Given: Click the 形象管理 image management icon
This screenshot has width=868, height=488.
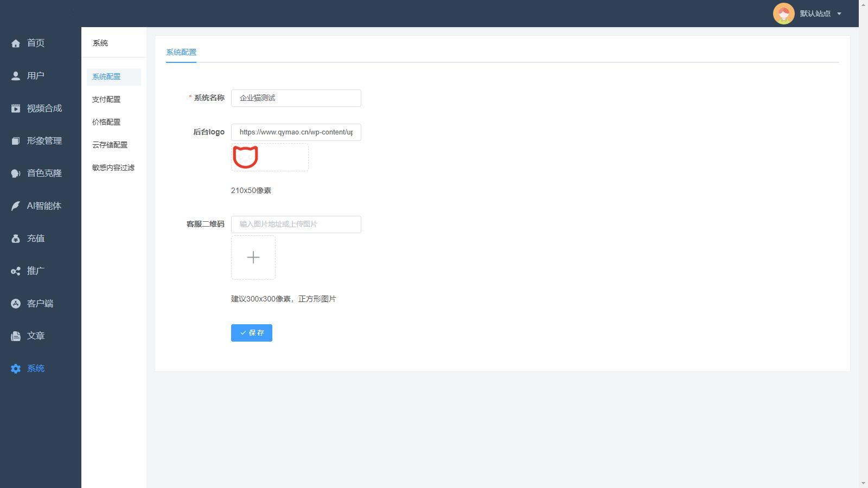Looking at the screenshot, I should 15,140.
